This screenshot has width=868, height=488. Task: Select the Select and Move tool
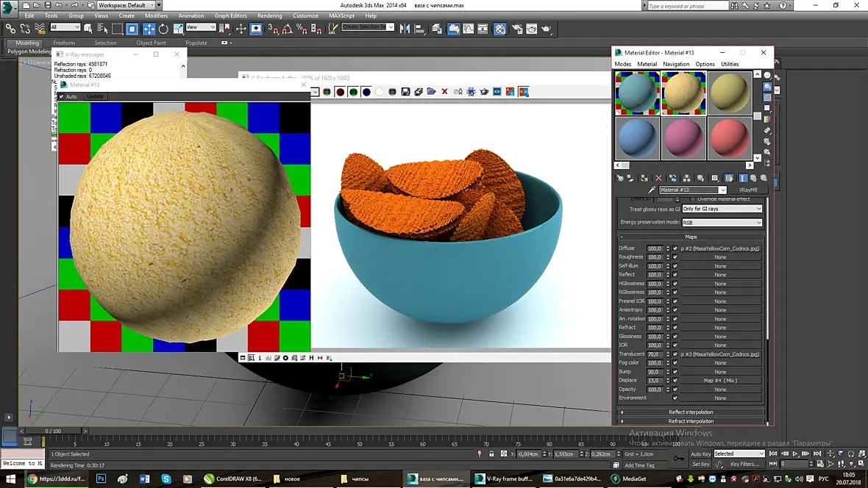coord(149,29)
